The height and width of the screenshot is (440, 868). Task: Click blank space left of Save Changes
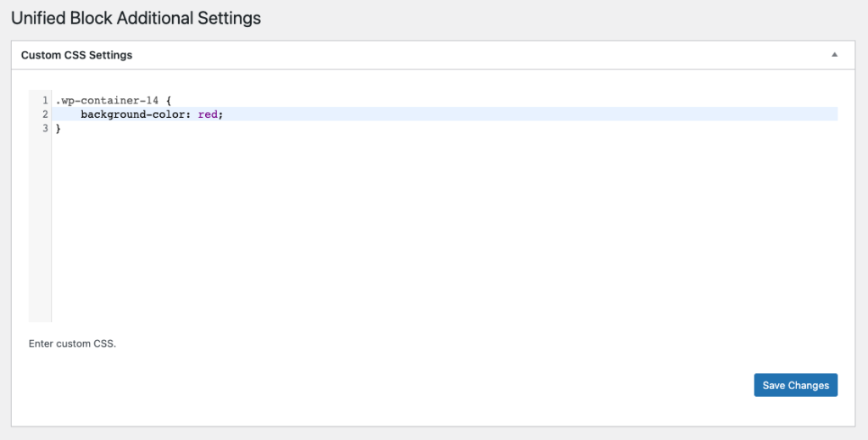(x=387, y=385)
